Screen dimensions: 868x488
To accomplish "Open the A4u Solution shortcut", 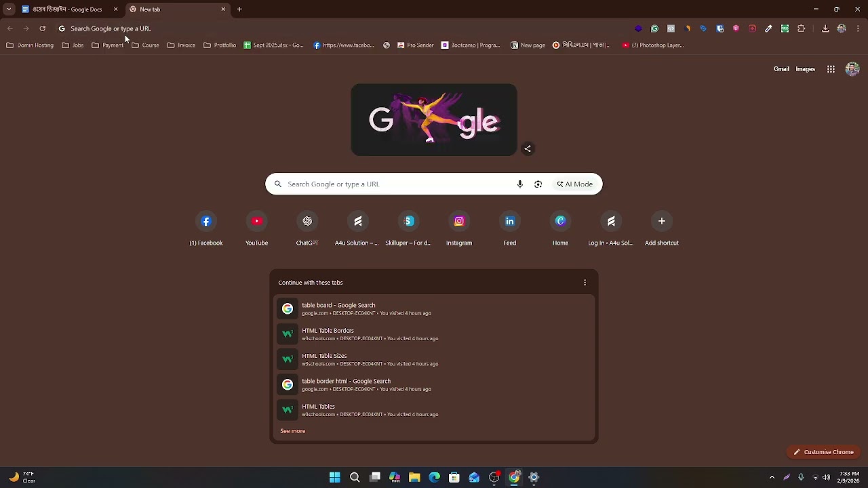I will point(358,229).
